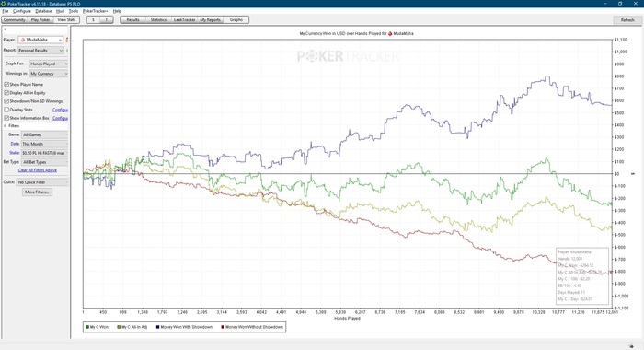
Task: Open the Game filter dropdown
Action: tap(44, 134)
